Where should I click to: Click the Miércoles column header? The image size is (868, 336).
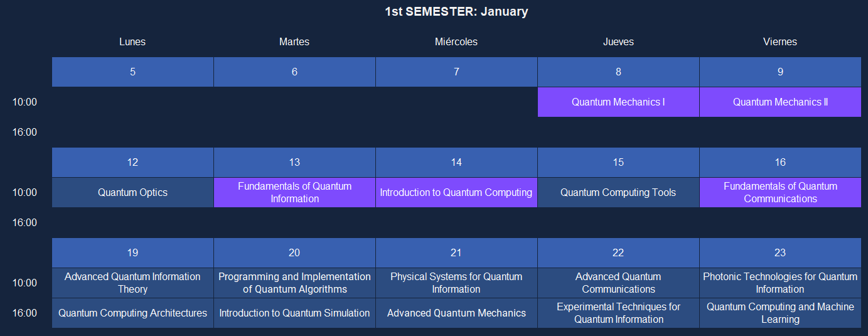456,41
